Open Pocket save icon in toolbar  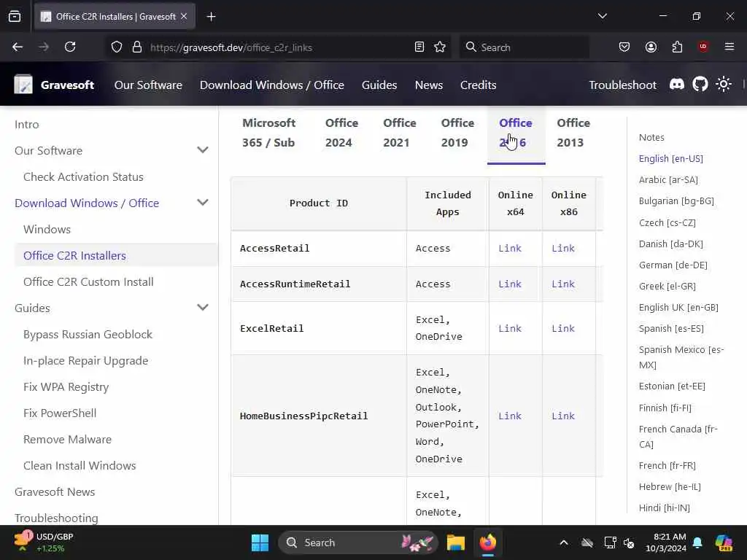click(x=624, y=47)
